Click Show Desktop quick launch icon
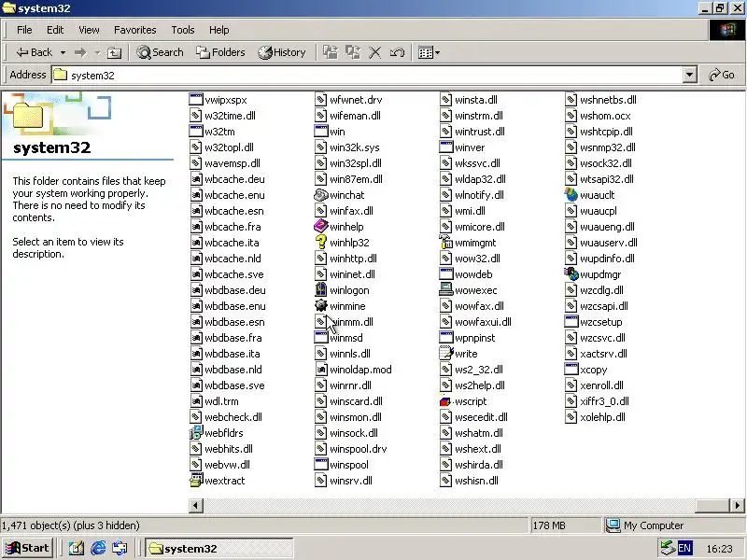747x560 pixels. coord(77,548)
